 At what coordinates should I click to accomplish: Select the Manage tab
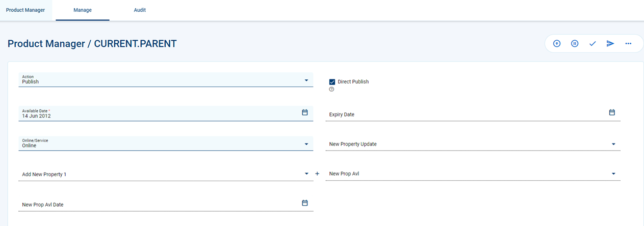83,10
